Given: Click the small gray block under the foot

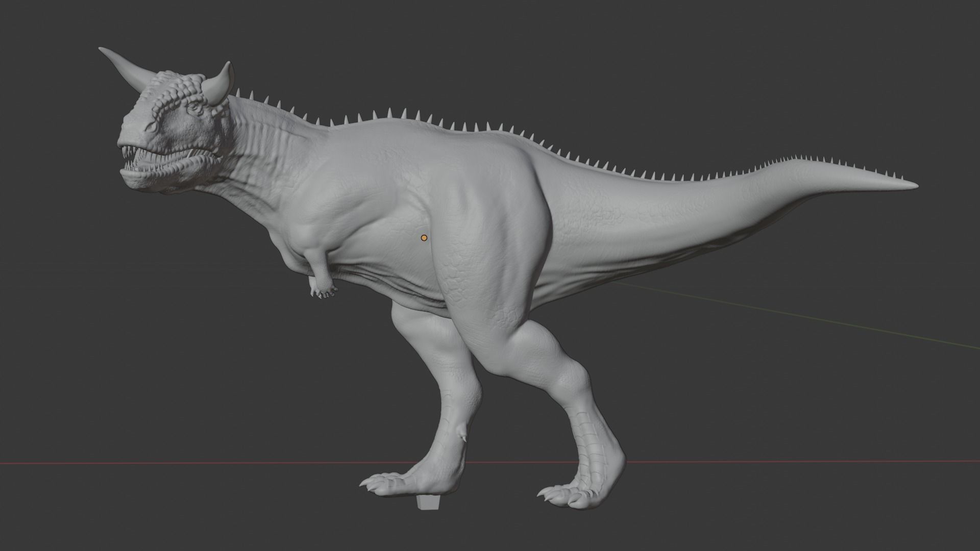Looking at the screenshot, I should [x=428, y=503].
